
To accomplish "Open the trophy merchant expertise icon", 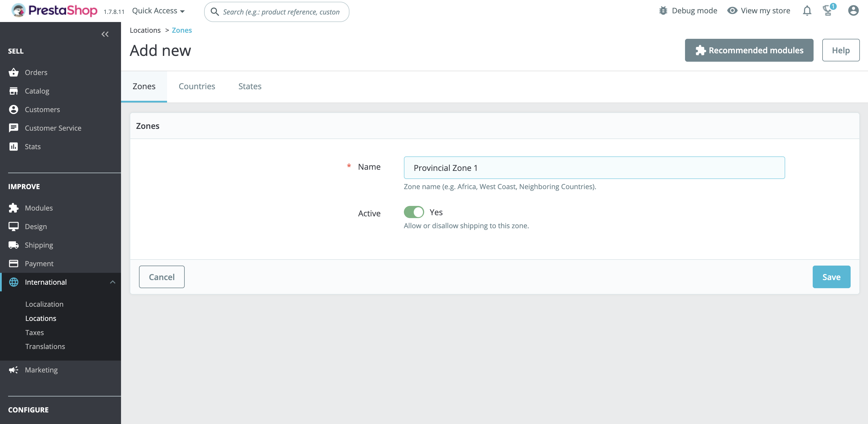I will (x=829, y=10).
